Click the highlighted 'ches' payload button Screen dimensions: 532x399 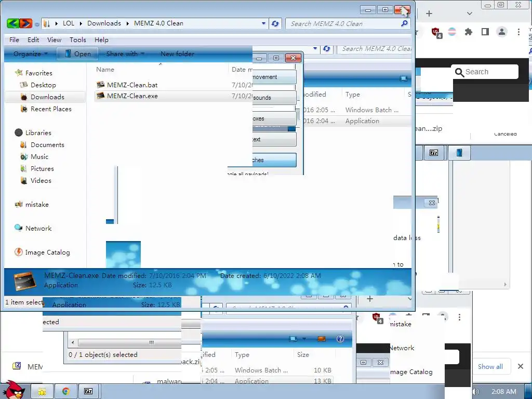[x=274, y=160]
